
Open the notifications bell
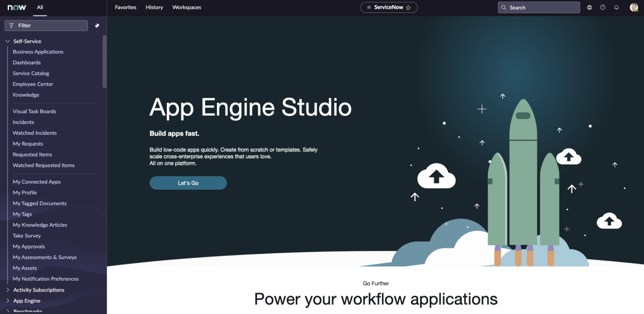point(616,7)
